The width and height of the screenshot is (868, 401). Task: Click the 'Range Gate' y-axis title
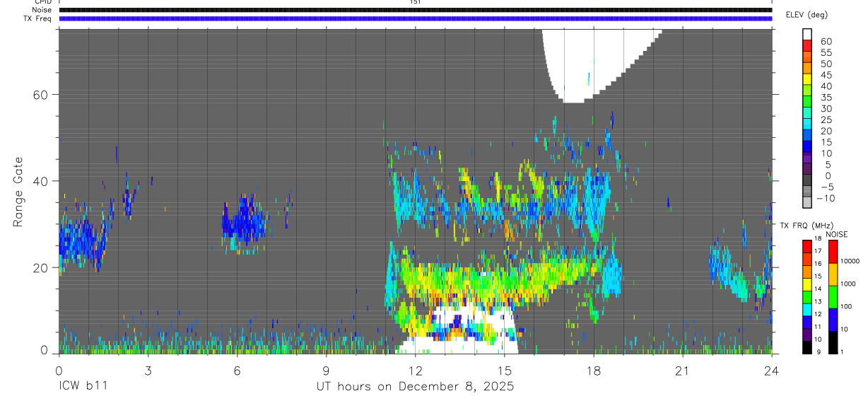(18, 191)
